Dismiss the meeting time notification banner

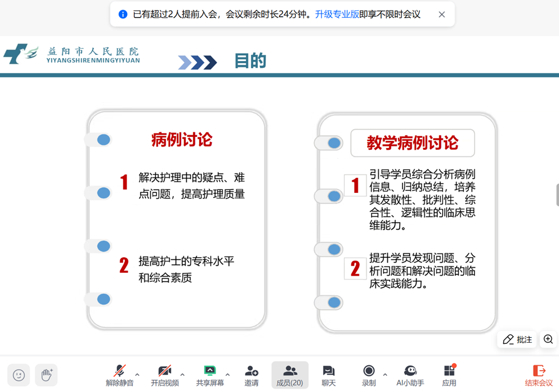442,15
